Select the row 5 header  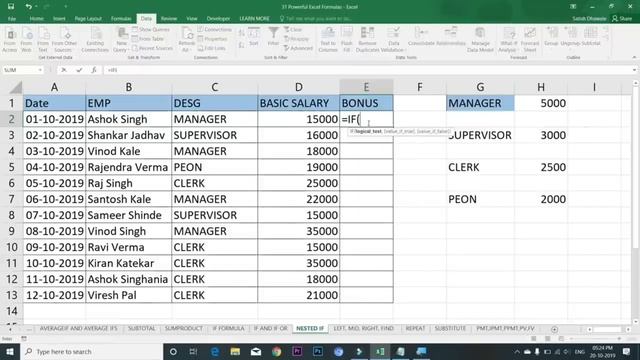[x=11, y=167]
